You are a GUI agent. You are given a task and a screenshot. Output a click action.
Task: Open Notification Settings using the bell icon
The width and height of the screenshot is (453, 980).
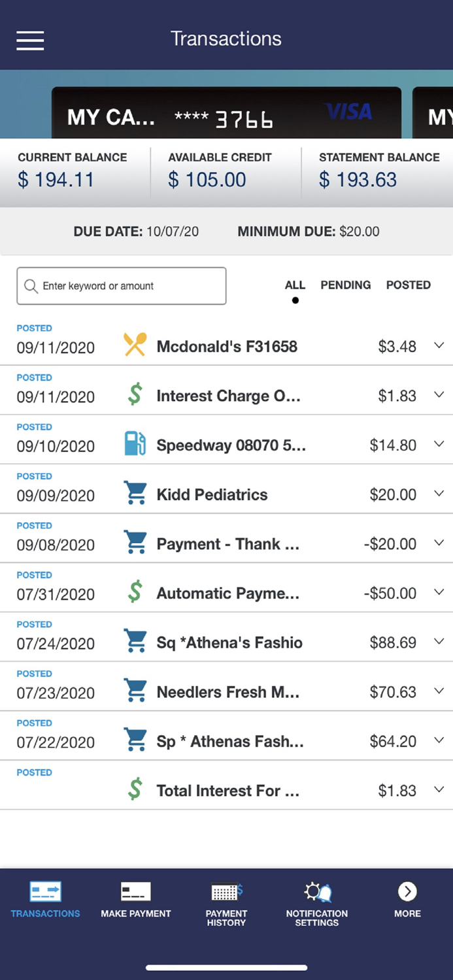pos(317,892)
